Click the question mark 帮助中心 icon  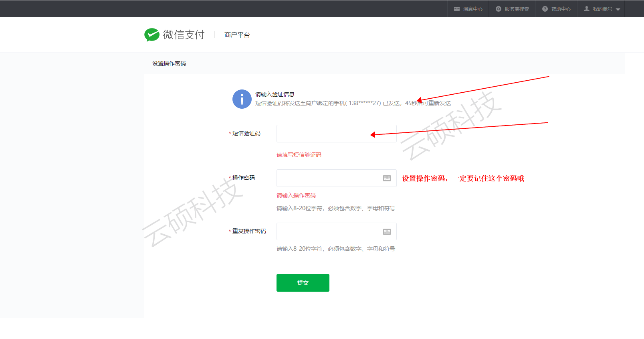click(545, 9)
